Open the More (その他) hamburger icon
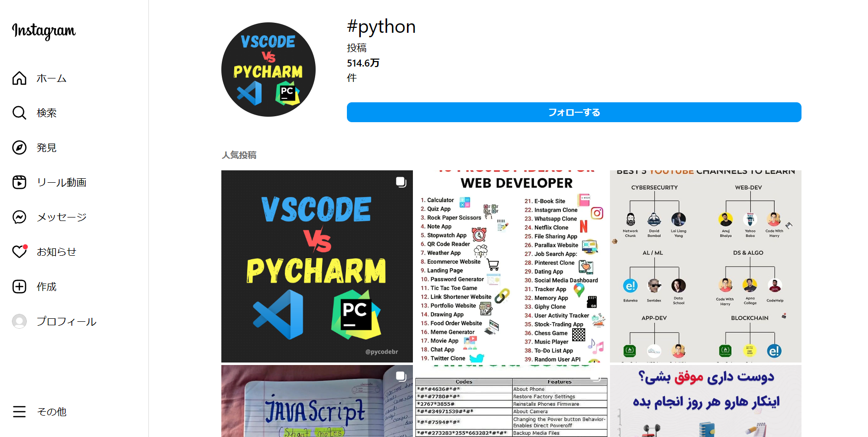 [19, 412]
